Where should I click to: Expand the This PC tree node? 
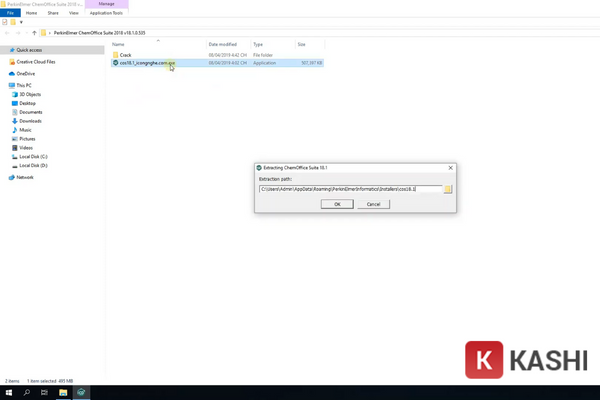[5, 85]
